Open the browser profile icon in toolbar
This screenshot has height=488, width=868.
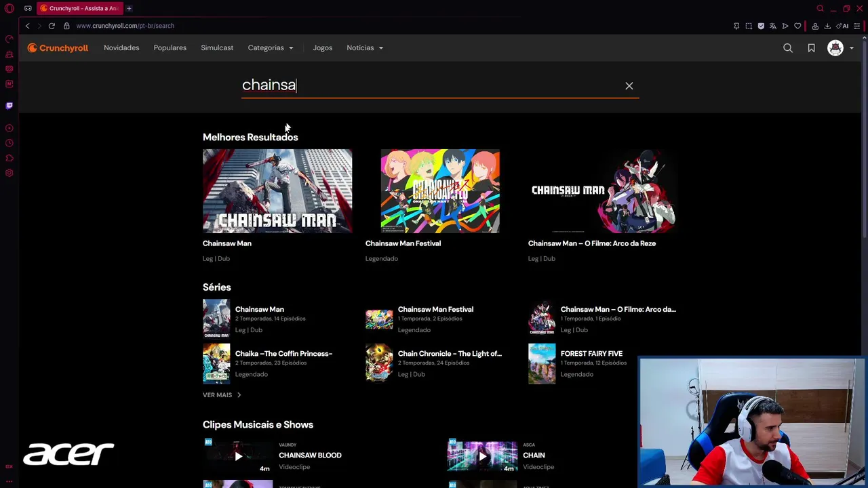(x=815, y=26)
